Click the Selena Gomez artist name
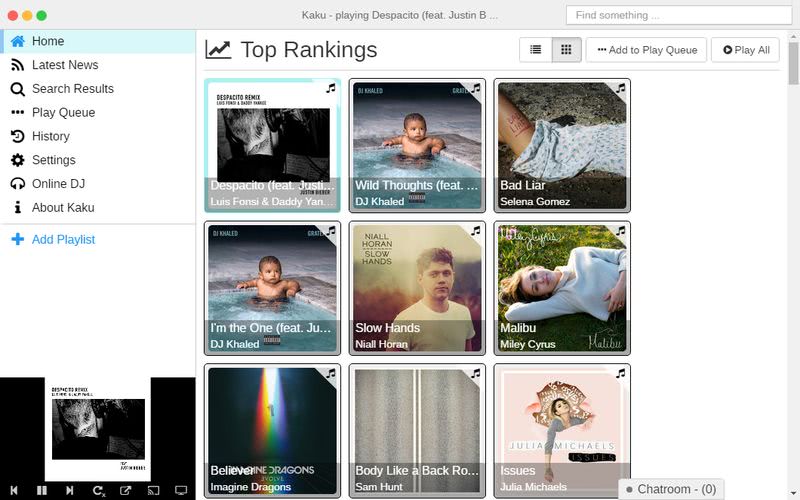The height and width of the screenshot is (500, 800). click(535, 202)
